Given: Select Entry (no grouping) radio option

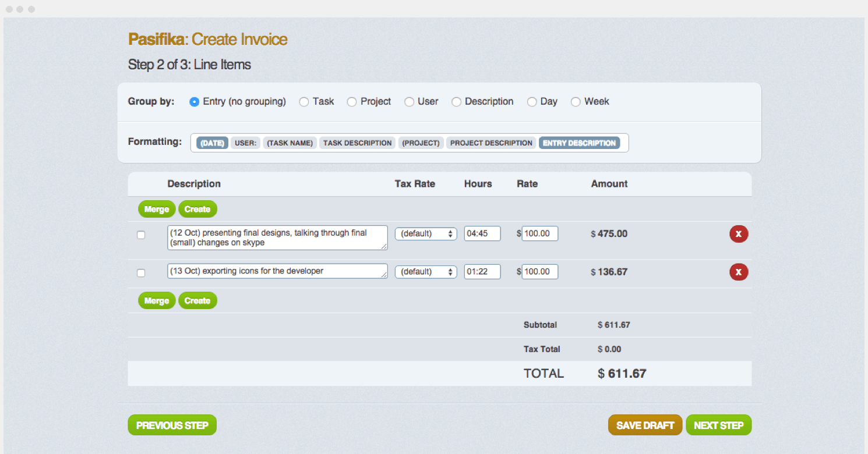Looking at the screenshot, I should point(195,102).
